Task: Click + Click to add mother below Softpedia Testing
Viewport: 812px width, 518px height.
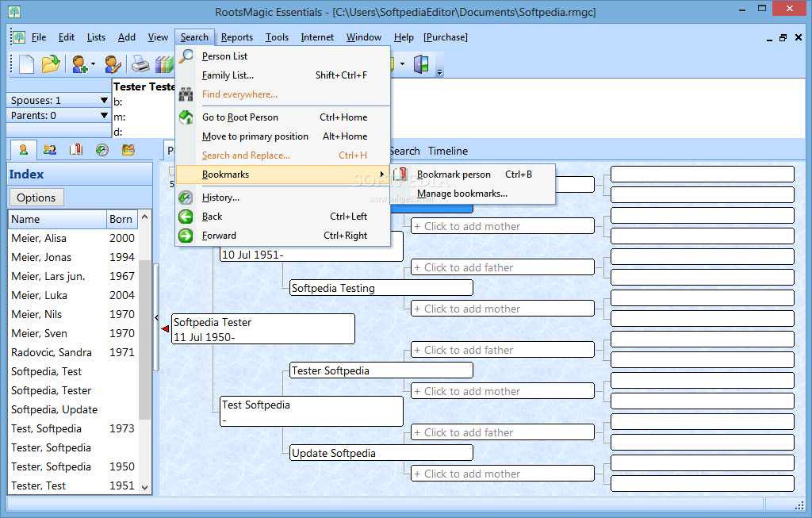Action: point(502,309)
